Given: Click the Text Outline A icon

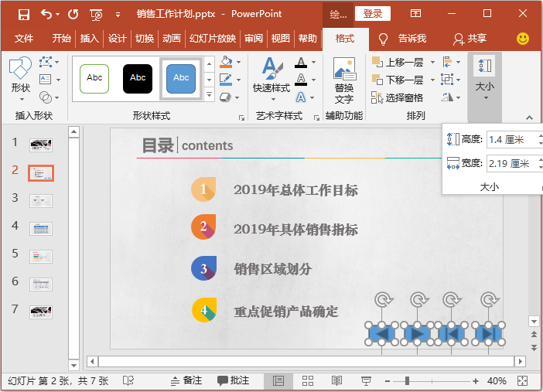Looking at the screenshot, I should coord(301,80).
